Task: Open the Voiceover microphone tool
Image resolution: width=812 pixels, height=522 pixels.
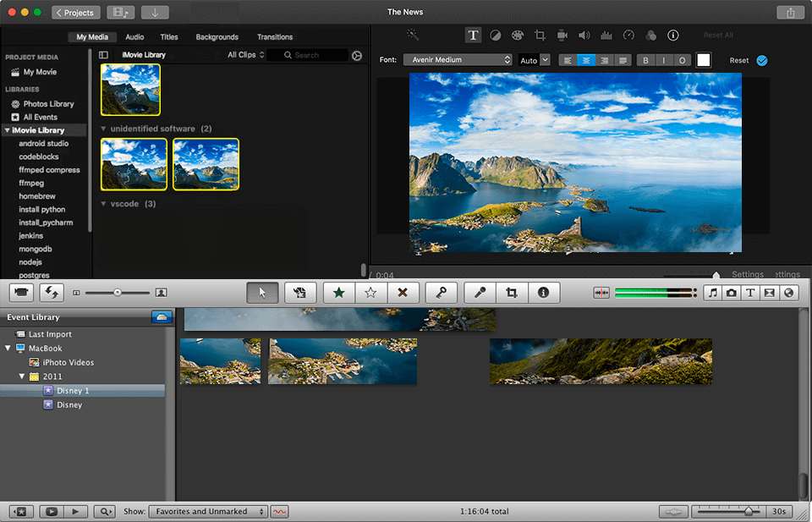Action: pyautogui.click(x=479, y=292)
